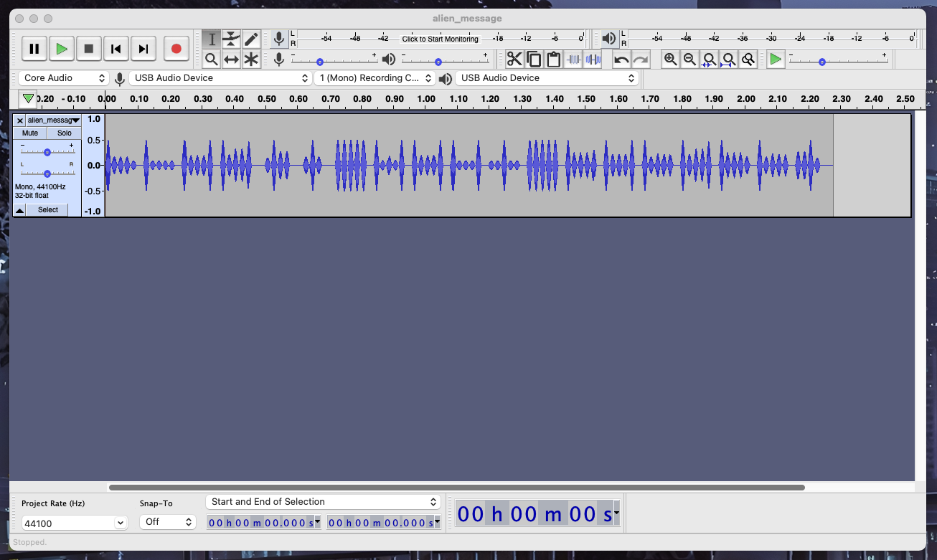Adjust the play-at-speed slider
Image resolution: width=937 pixels, height=560 pixels.
tap(838, 62)
